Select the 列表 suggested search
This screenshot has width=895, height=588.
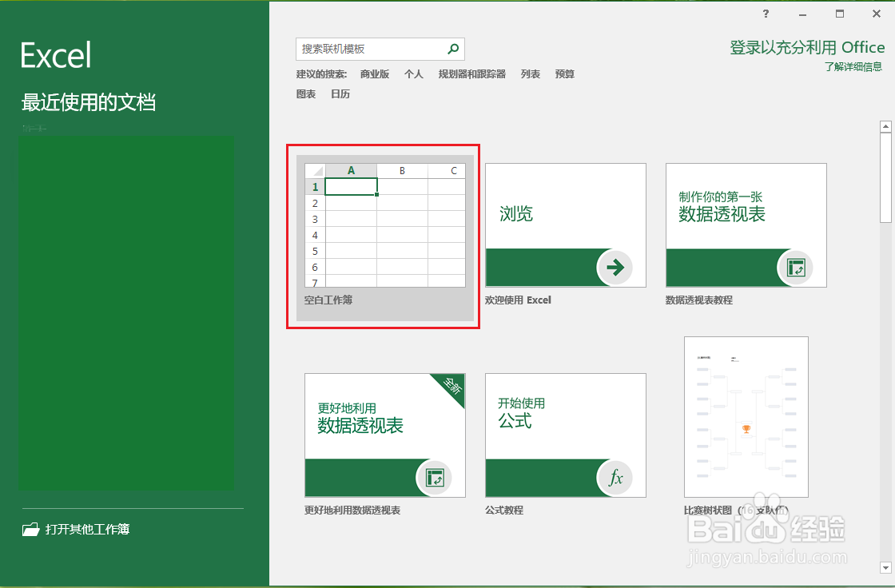point(531,74)
